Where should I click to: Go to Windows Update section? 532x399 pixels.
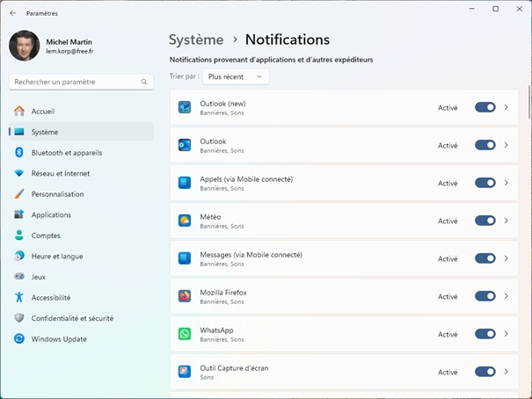pyautogui.click(x=58, y=339)
